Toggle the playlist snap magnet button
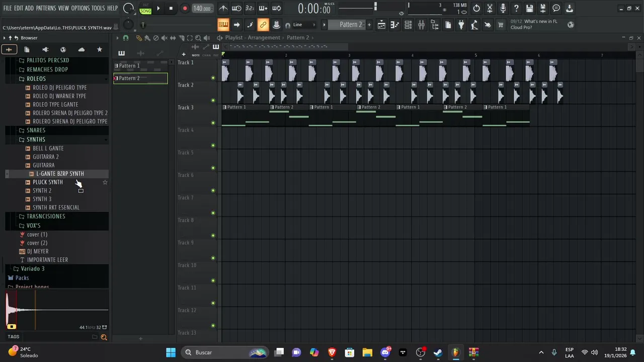Image resolution: width=644 pixels, height=362 pixels. [126, 38]
